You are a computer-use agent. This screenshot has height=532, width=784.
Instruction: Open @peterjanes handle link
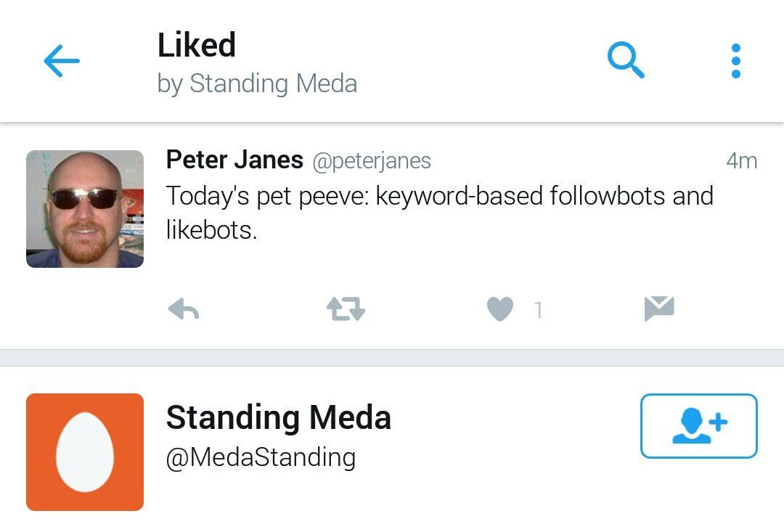click(x=371, y=160)
